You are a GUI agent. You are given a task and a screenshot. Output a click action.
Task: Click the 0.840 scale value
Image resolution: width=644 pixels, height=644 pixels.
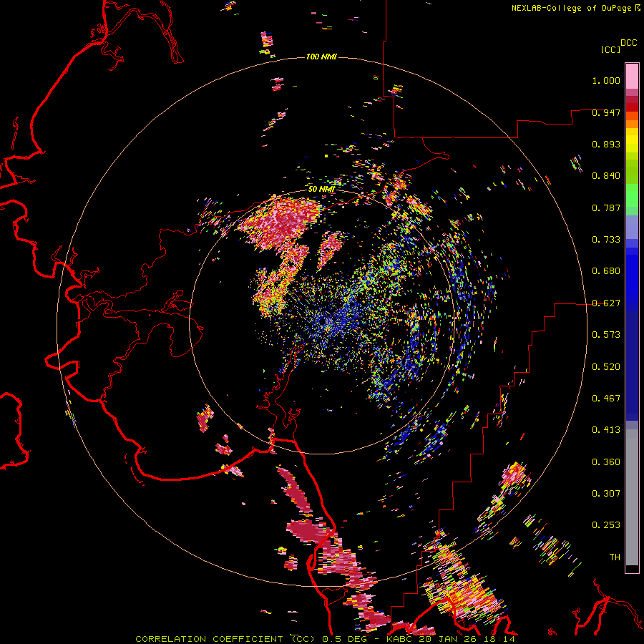pyautogui.click(x=606, y=176)
